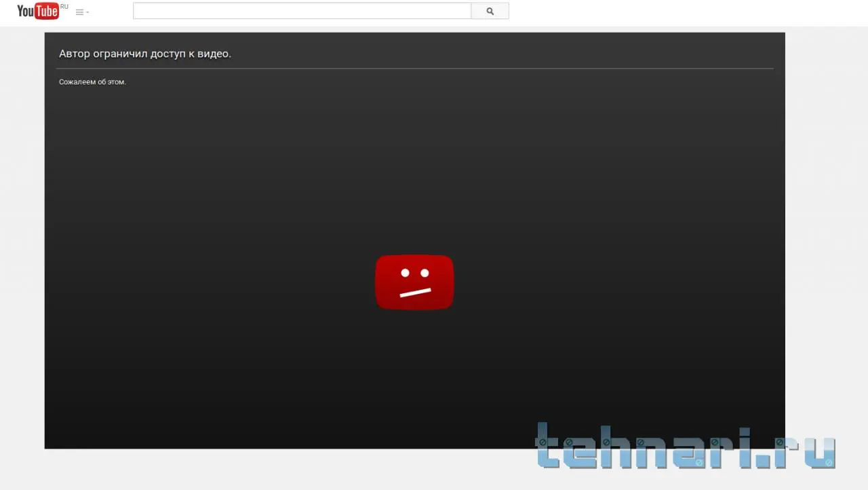The height and width of the screenshot is (490, 868).
Task: Click the text "Сожалеем об этом."
Action: [x=92, y=82]
